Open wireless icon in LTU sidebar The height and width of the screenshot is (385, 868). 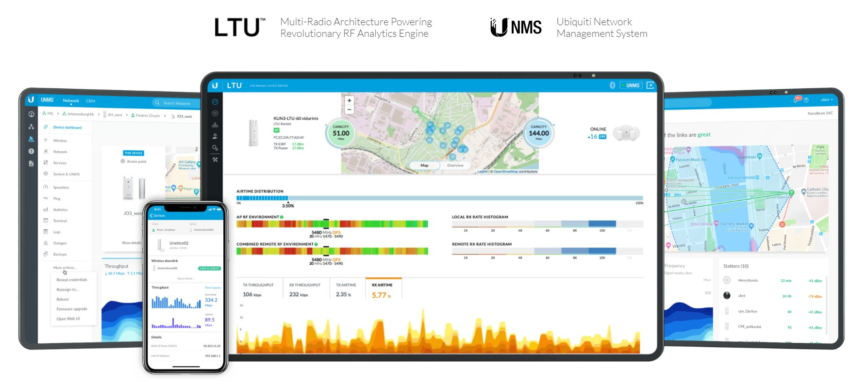(x=215, y=113)
